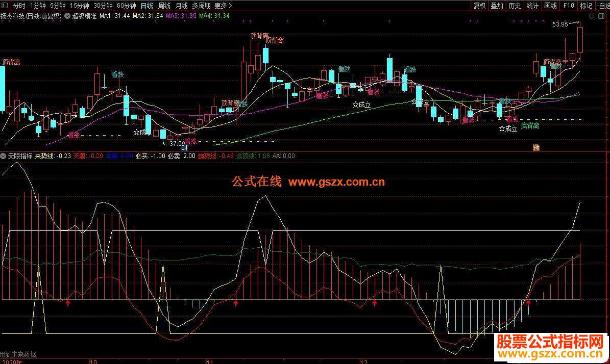Click the 11 month axis marker

click(x=210, y=361)
